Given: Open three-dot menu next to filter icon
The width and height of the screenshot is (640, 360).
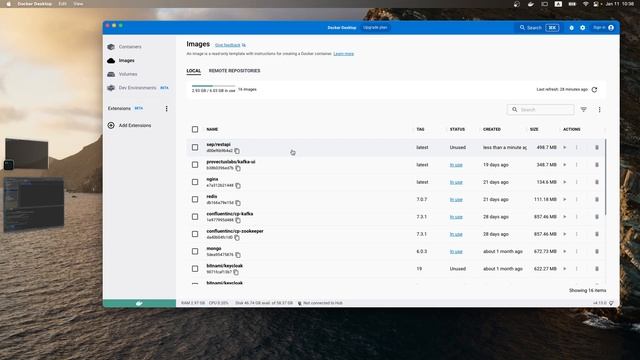Looking at the screenshot, I should 599,109.
